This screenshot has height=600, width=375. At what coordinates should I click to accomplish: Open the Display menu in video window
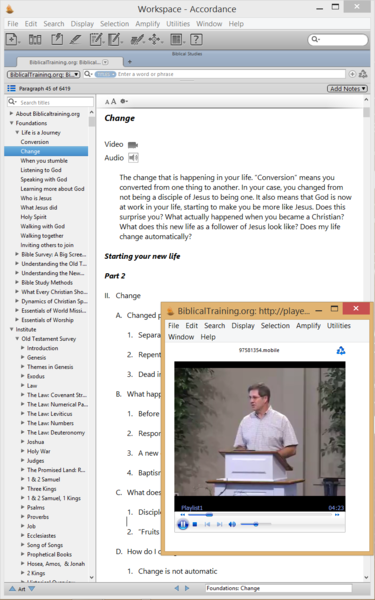tap(243, 326)
